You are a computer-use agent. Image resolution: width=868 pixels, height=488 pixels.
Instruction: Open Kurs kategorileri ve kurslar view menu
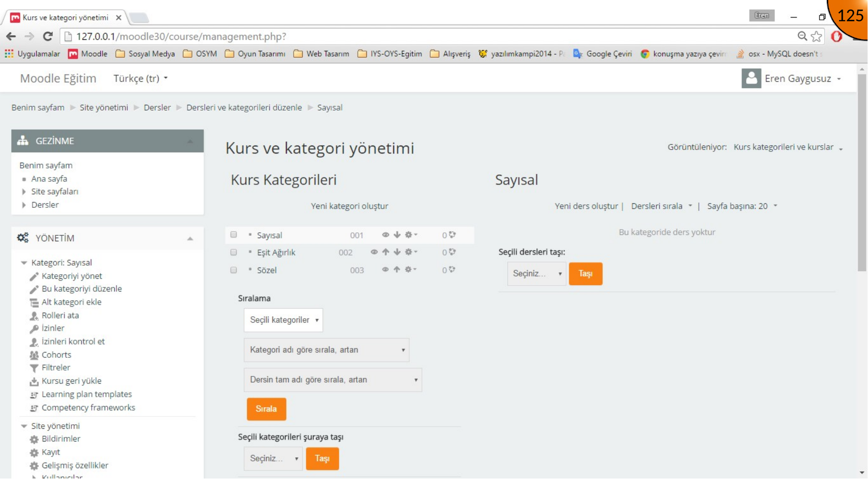click(x=788, y=147)
